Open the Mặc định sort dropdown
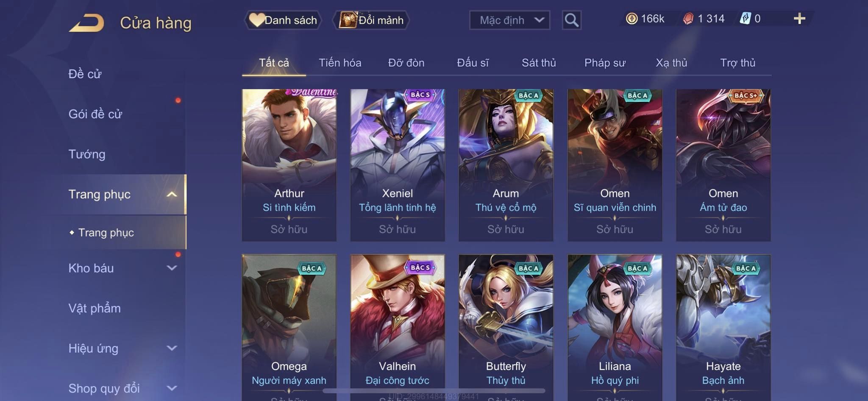 [509, 20]
